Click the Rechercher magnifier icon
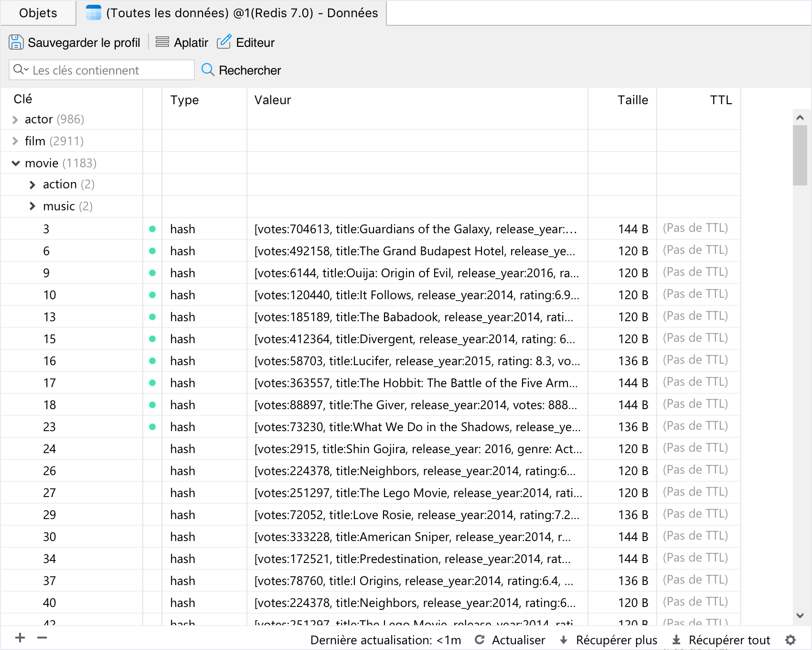812x650 pixels. coord(208,70)
